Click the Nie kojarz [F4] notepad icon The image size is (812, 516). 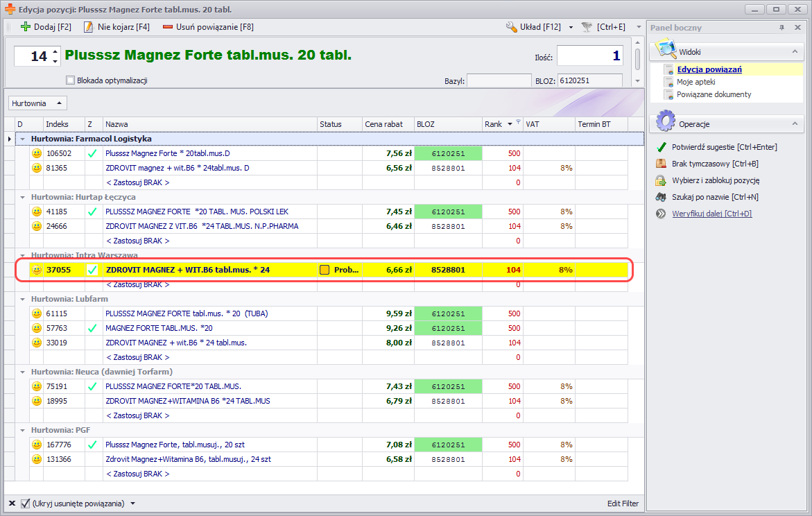pos(88,27)
